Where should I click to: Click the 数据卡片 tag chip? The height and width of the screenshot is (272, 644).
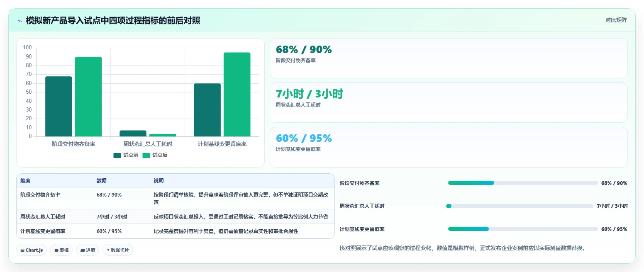(x=118, y=250)
